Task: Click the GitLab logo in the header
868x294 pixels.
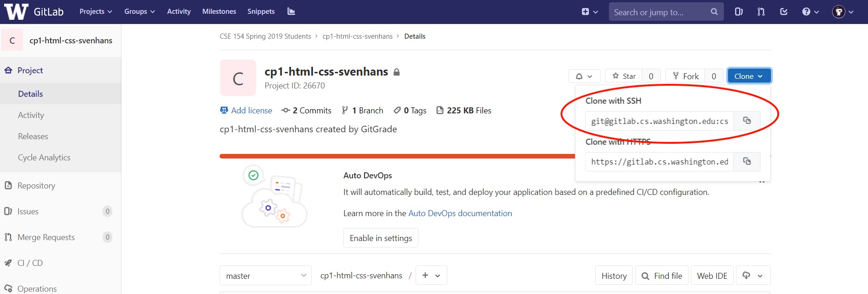Action: click(x=34, y=12)
